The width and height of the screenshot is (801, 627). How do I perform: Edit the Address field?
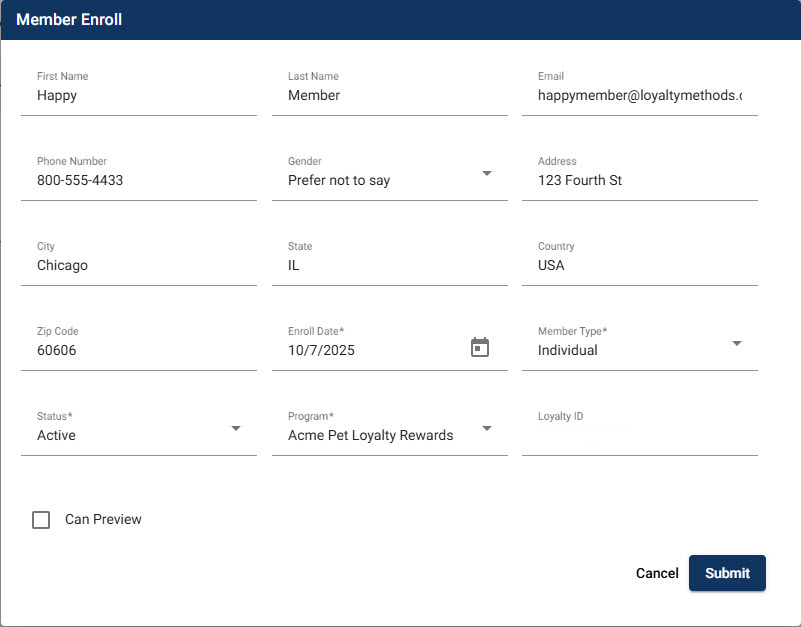639,181
